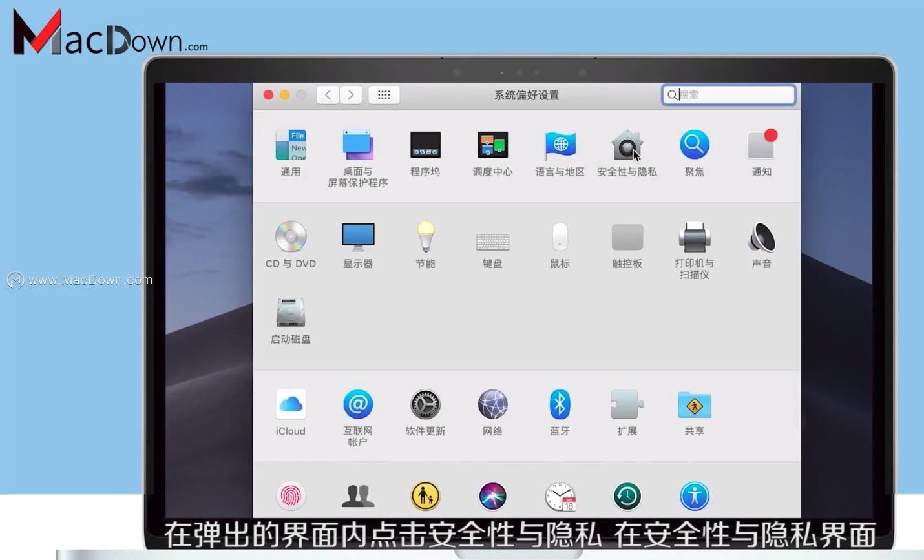This screenshot has width=924, height=560.
Task: Open the 鼠标 (Mouse) preferences
Action: [x=560, y=236]
